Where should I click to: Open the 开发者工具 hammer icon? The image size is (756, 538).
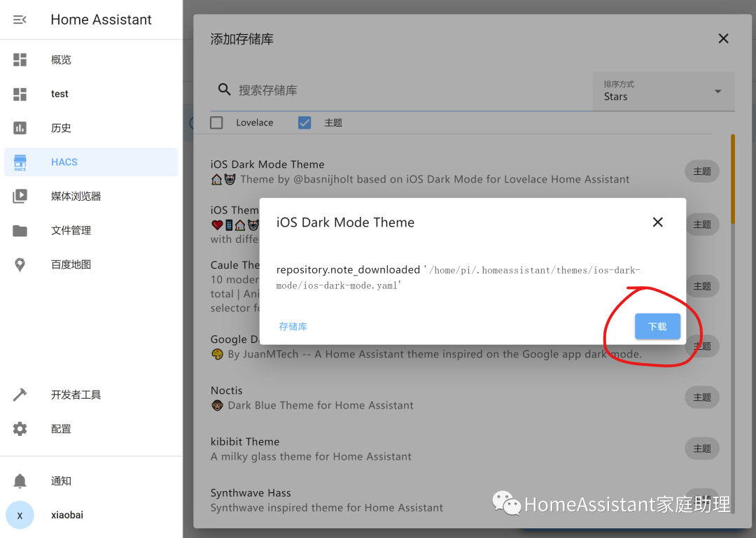20,395
